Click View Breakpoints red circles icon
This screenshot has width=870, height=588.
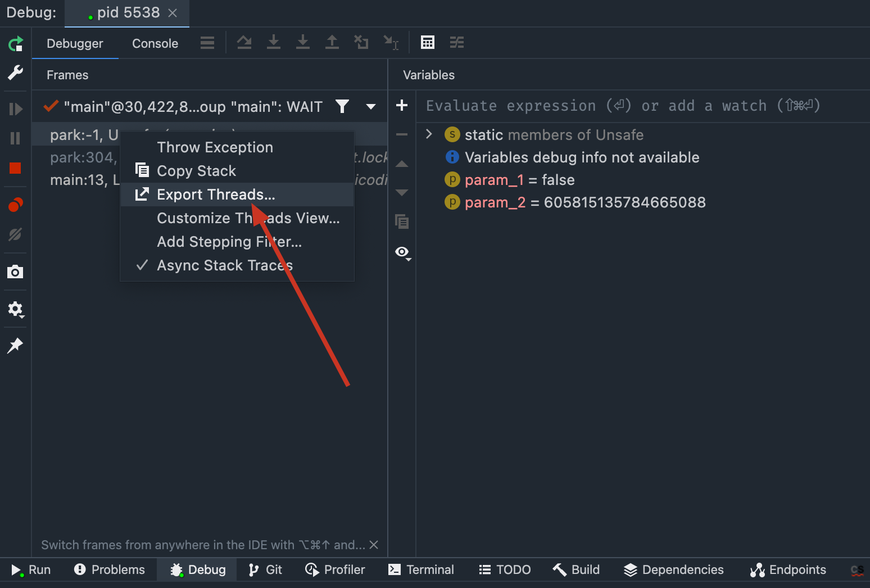15,205
